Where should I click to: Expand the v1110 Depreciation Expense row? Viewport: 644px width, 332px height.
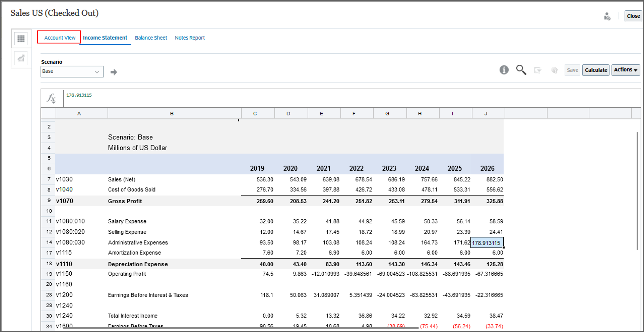(x=64, y=264)
